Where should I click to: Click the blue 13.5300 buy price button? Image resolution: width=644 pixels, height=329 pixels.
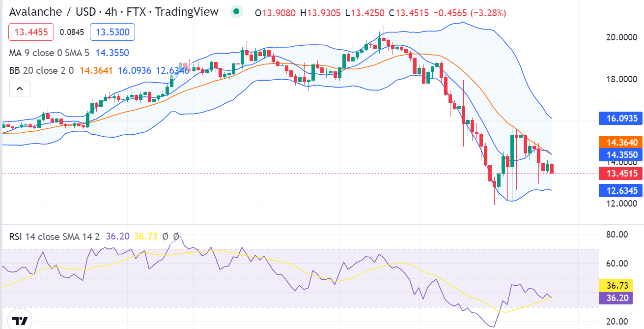click(x=112, y=32)
